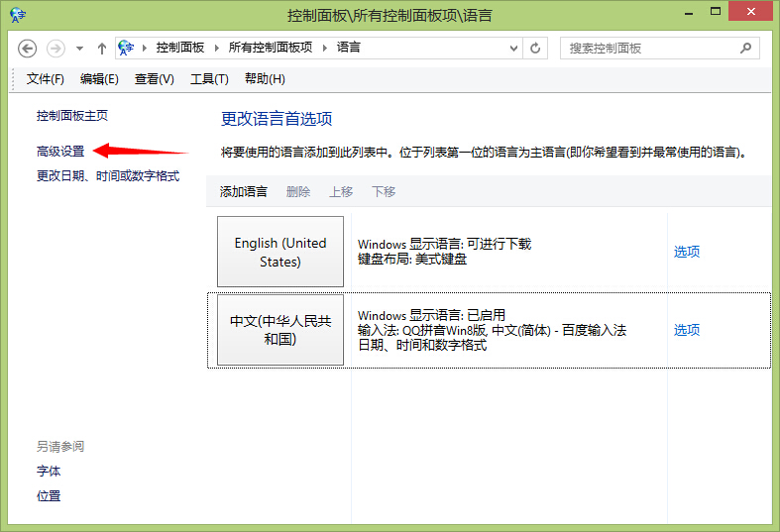Minimize the language control panel window
This screenshot has width=780, height=532.
point(689,12)
